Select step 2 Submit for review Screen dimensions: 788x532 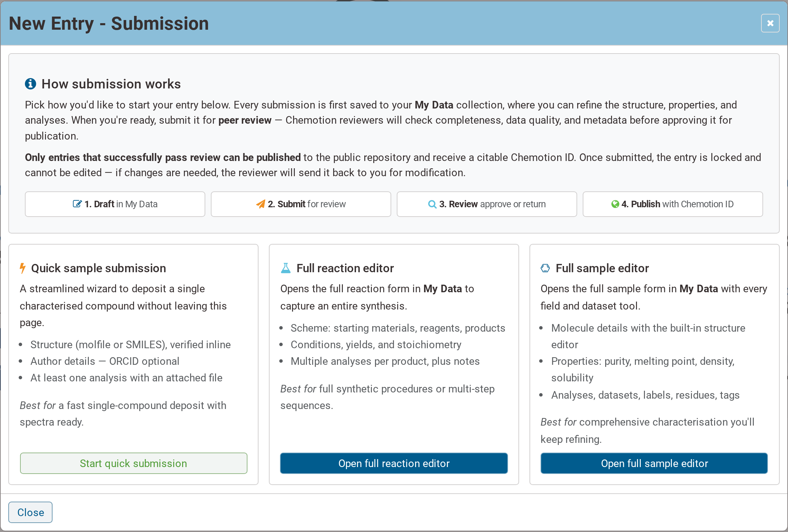(x=301, y=204)
